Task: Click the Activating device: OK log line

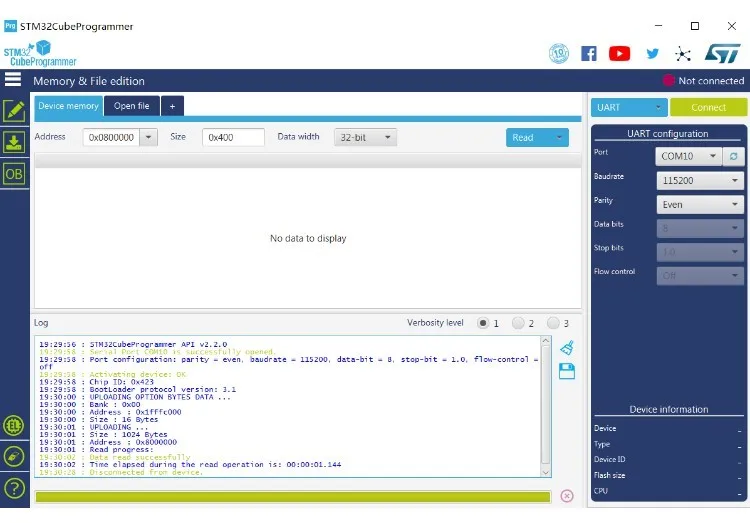Action: click(x=113, y=374)
